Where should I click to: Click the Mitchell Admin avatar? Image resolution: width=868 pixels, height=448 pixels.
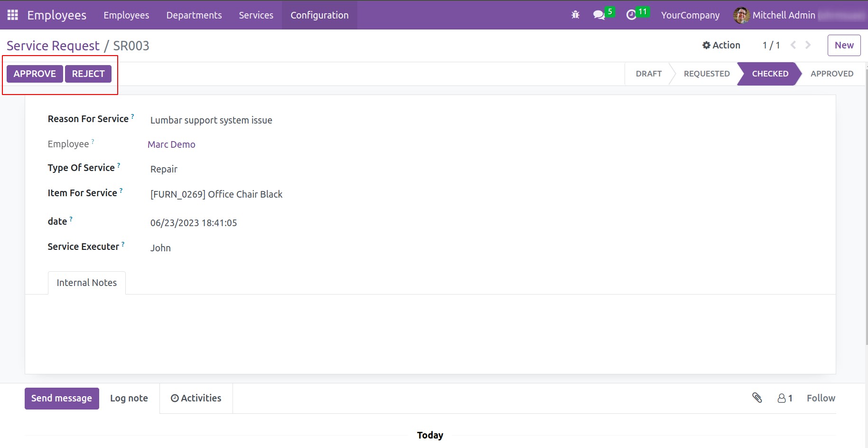click(x=741, y=15)
